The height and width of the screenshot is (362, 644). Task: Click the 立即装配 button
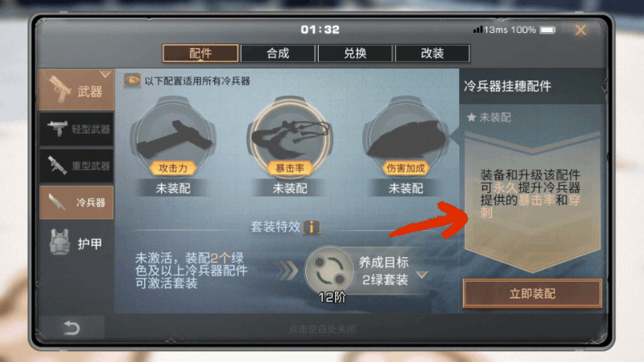coord(532,294)
